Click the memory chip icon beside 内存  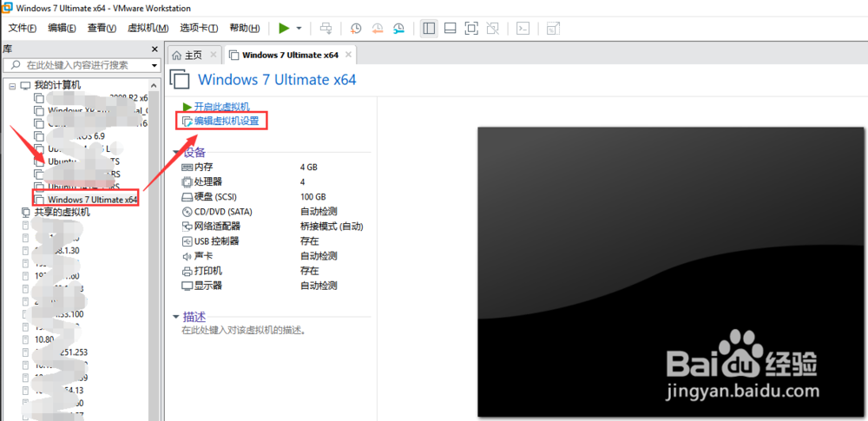(x=187, y=167)
